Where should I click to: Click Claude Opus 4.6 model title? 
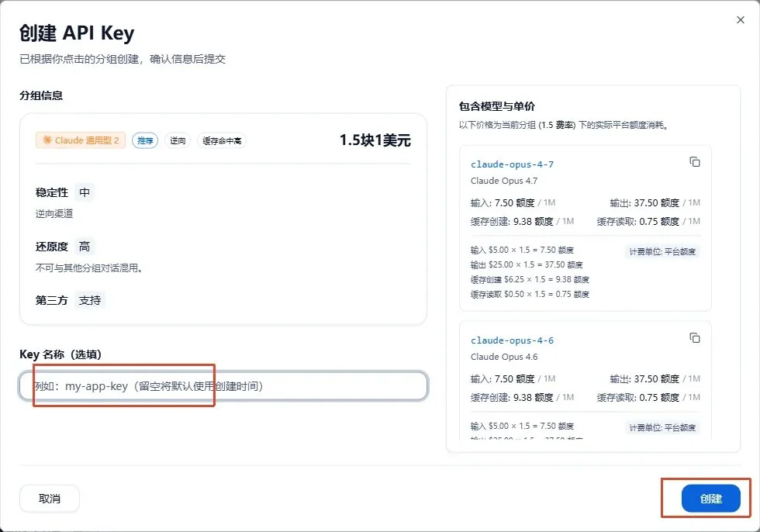(x=504, y=357)
